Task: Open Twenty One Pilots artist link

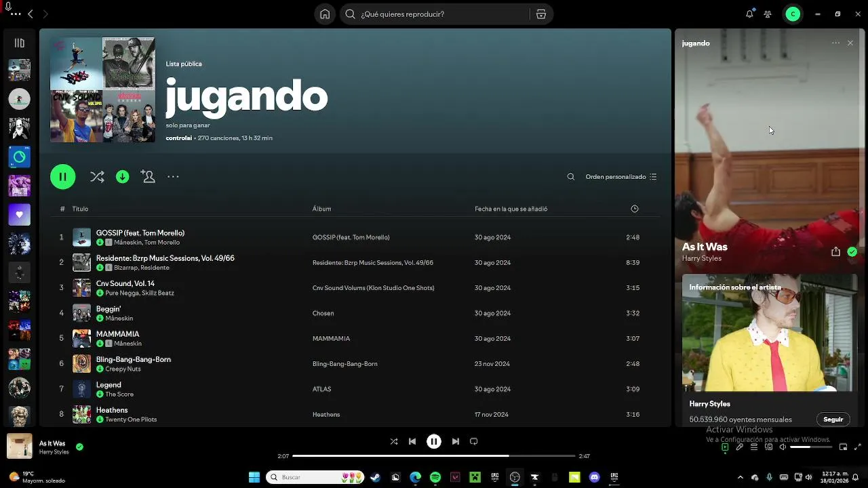Action: click(131, 420)
